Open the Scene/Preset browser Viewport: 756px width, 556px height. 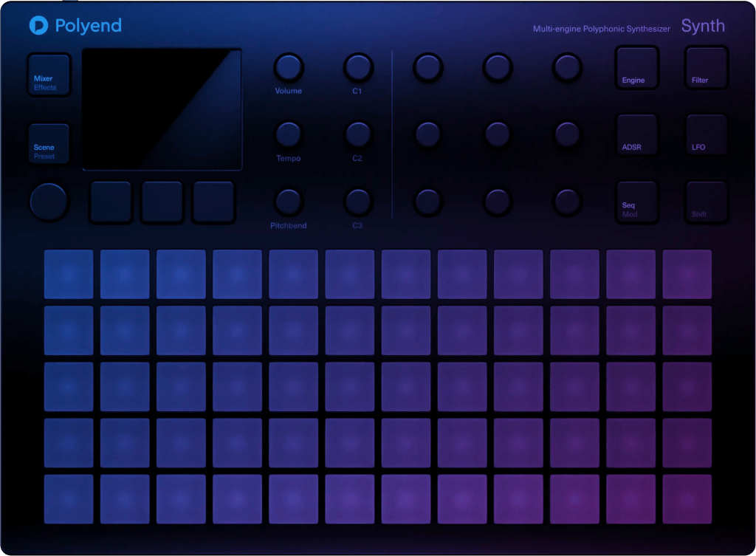point(48,143)
